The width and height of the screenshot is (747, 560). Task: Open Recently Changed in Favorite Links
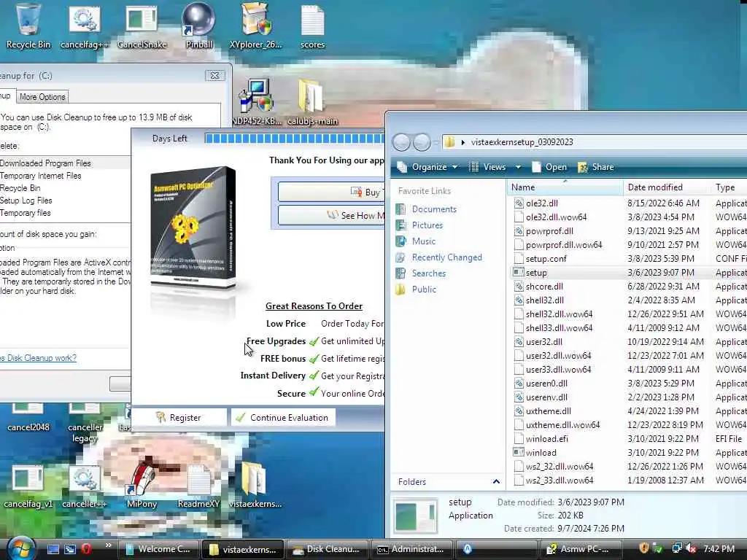[x=447, y=257]
